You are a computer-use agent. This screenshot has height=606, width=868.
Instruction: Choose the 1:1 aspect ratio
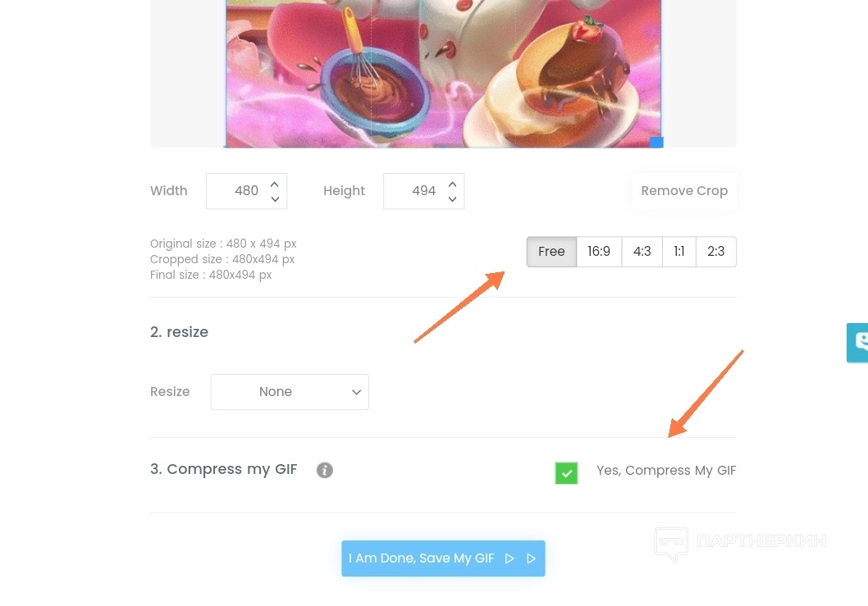(679, 251)
